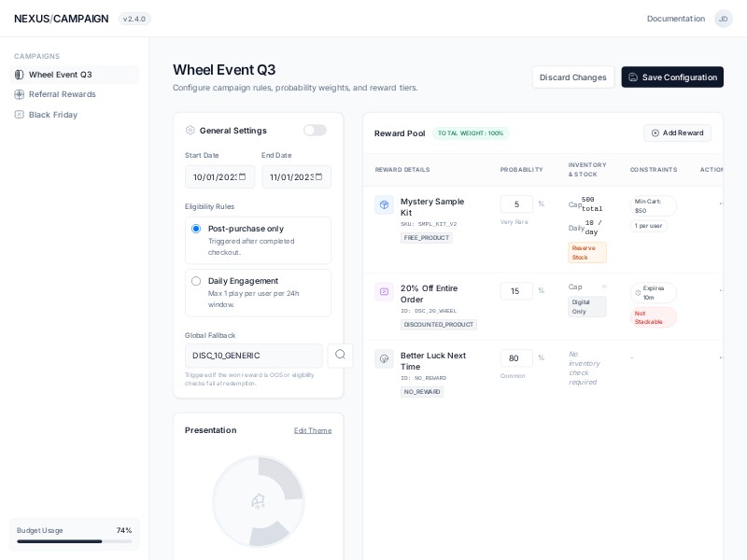Image resolution: width=747 pixels, height=560 pixels.
Task: Edit Better Luck Next Time probability field
Action: [516, 358]
